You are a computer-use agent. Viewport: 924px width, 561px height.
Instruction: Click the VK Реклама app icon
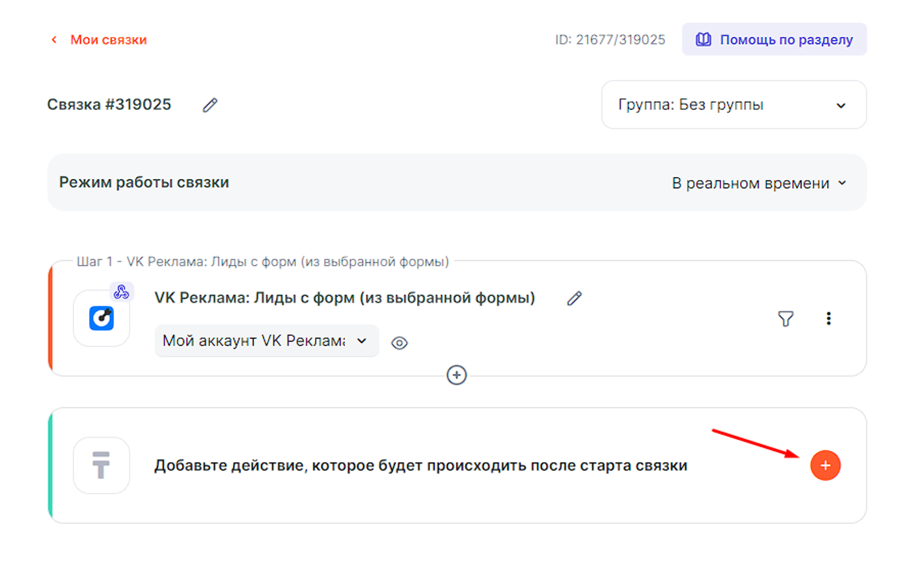tap(102, 319)
